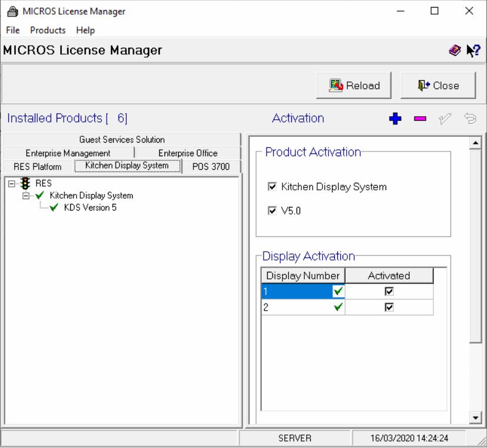The height and width of the screenshot is (448, 487).
Task: Click the grayed undo arrow icon
Action: pyautogui.click(x=470, y=118)
